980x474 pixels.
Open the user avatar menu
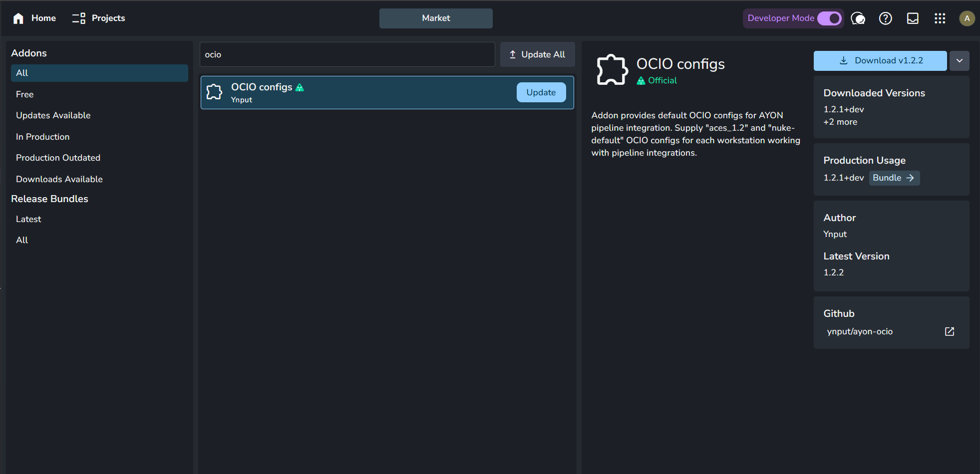click(x=967, y=18)
